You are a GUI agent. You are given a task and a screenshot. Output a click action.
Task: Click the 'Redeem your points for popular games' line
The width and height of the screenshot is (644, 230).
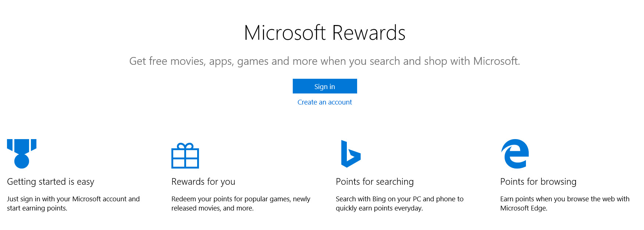241,199
